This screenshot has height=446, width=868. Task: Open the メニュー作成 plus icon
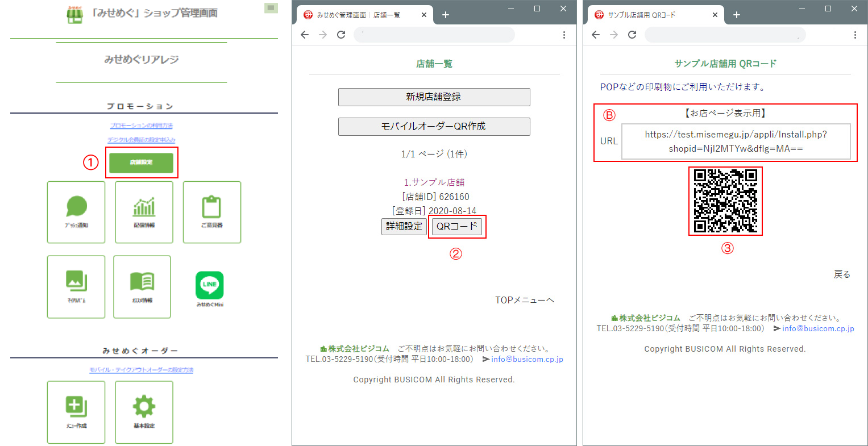[76, 412]
